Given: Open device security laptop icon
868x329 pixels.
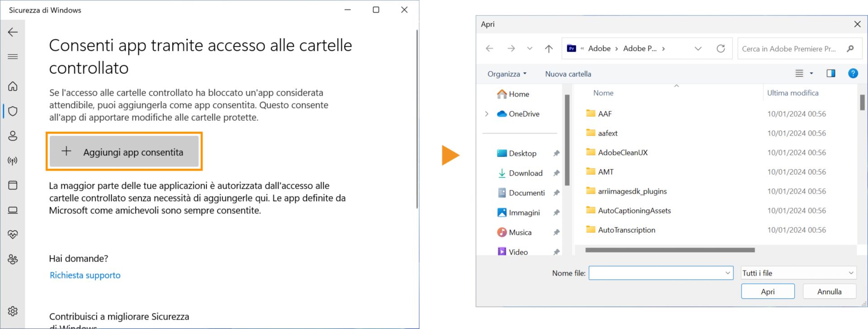Looking at the screenshot, I should [x=13, y=210].
